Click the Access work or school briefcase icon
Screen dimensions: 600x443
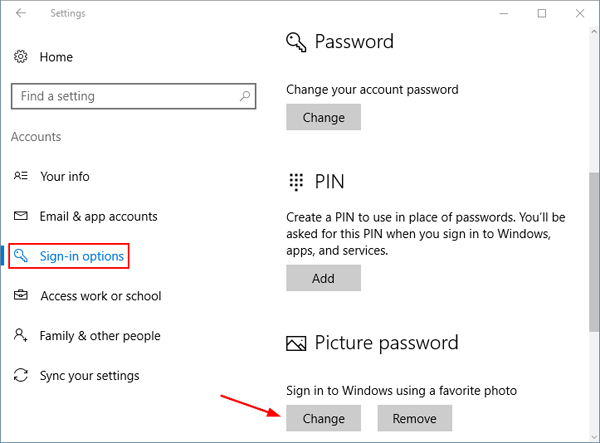20,296
